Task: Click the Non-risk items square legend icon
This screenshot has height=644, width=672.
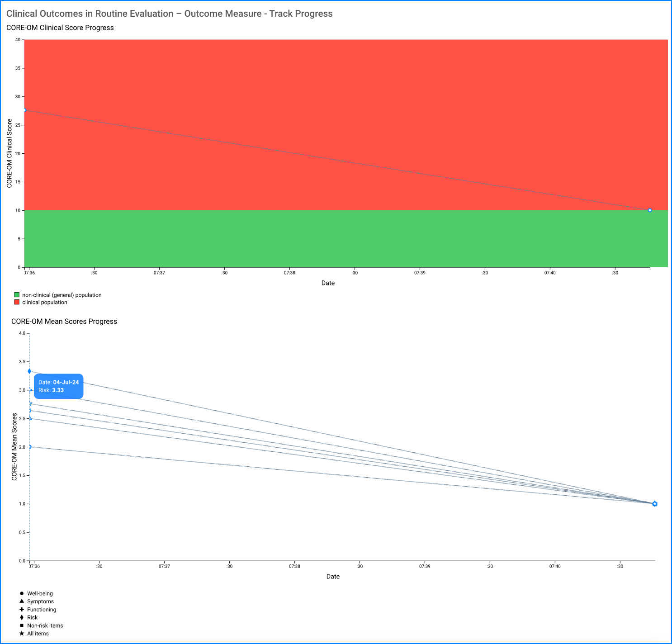Action: 22,625
